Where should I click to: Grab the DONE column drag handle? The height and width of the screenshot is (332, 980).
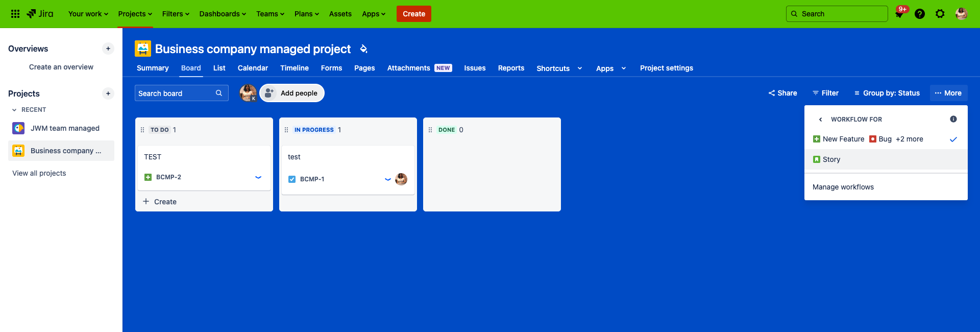(430, 130)
